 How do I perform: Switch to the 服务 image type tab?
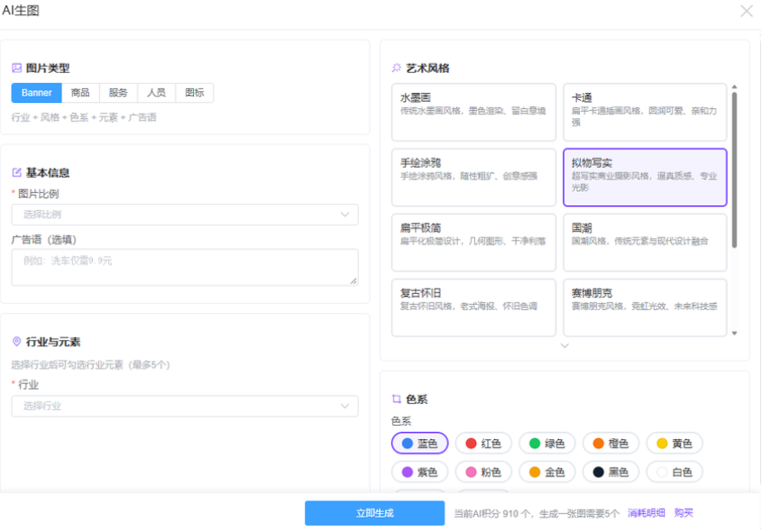pyautogui.click(x=118, y=93)
